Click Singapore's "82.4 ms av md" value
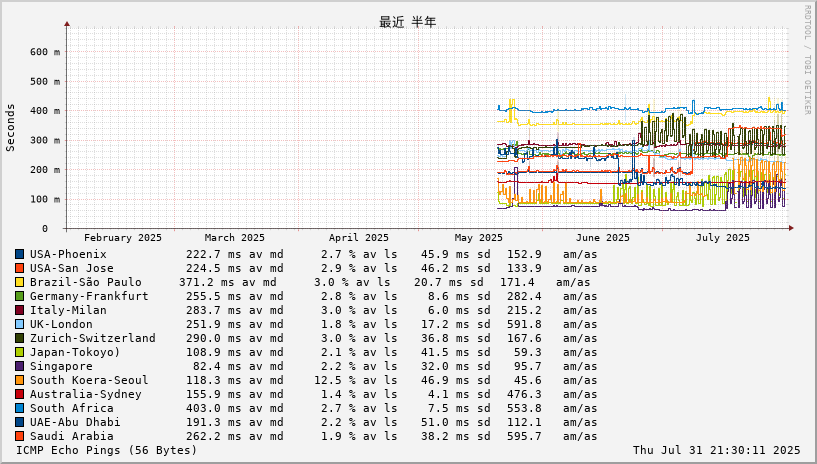Viewport: 817px width, 464px height. pyautogui.click(x=238, y=367)
